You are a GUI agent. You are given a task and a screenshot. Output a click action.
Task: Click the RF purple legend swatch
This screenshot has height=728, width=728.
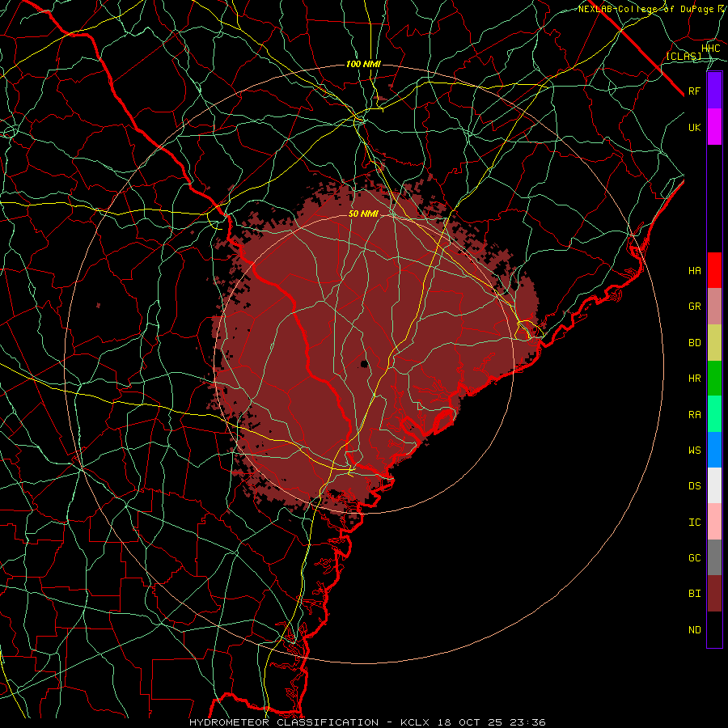point(714,91)
